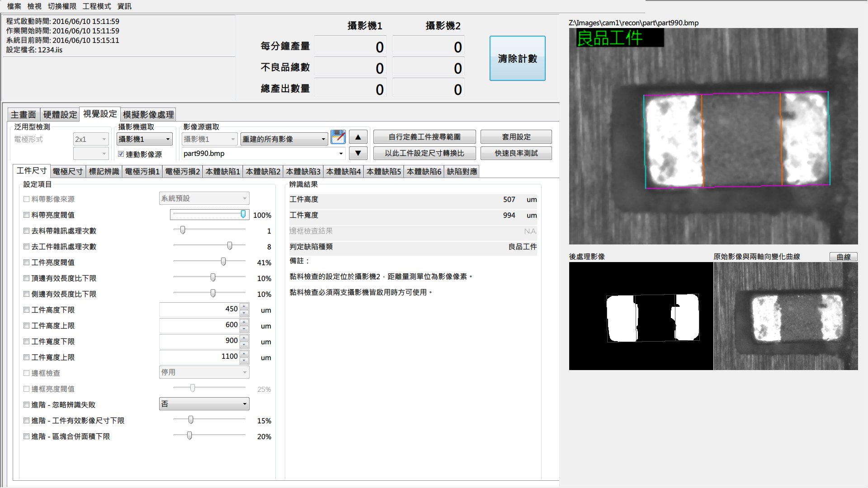Click the 清除計數 button
Viewport: 868px width, 488px height.
coord(518,58)
